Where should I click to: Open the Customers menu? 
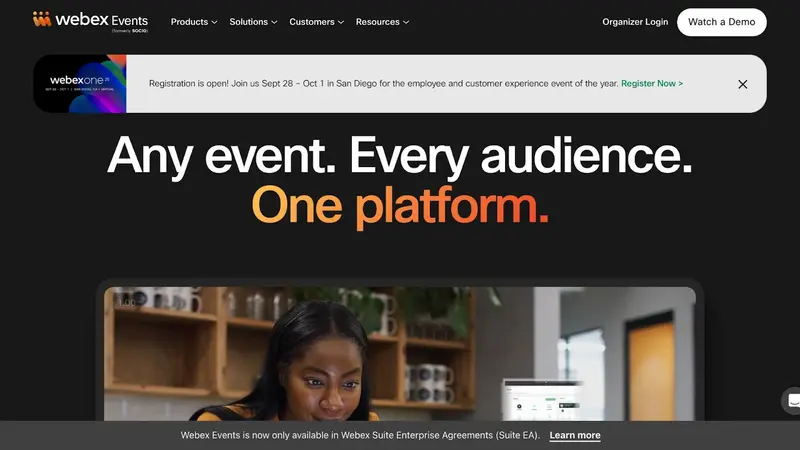click(312, 22)
